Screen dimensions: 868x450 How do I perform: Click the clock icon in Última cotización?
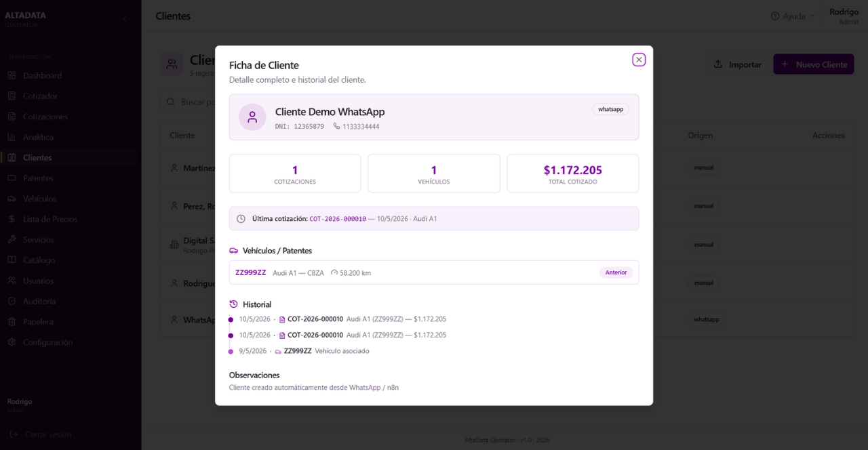[x=241, y=219]
